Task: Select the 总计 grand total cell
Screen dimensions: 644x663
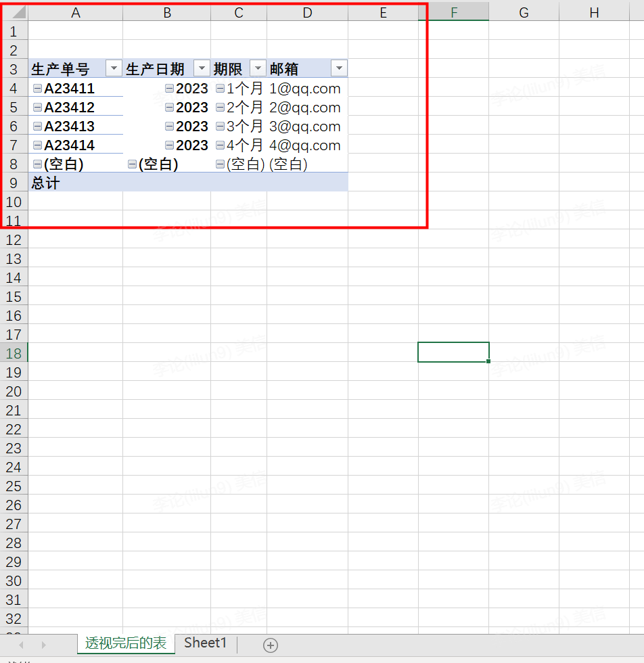Action: tap(76, 183)
